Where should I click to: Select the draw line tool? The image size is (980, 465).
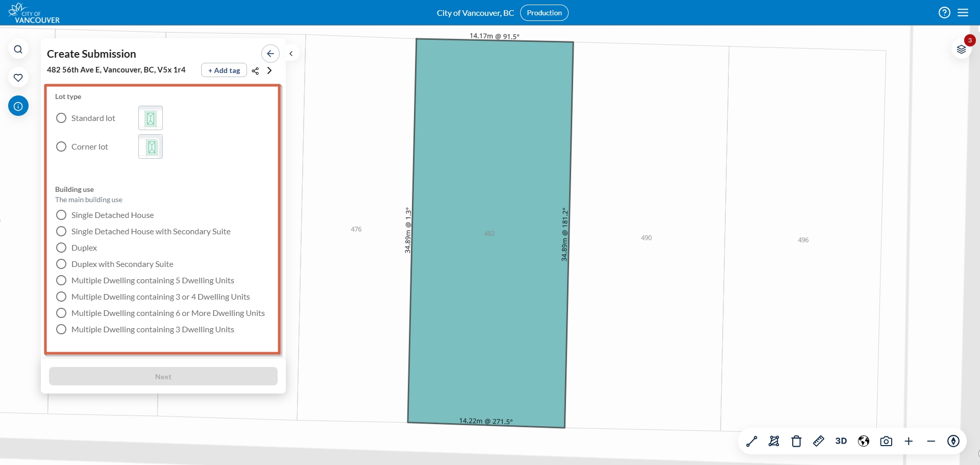point(751,442)
